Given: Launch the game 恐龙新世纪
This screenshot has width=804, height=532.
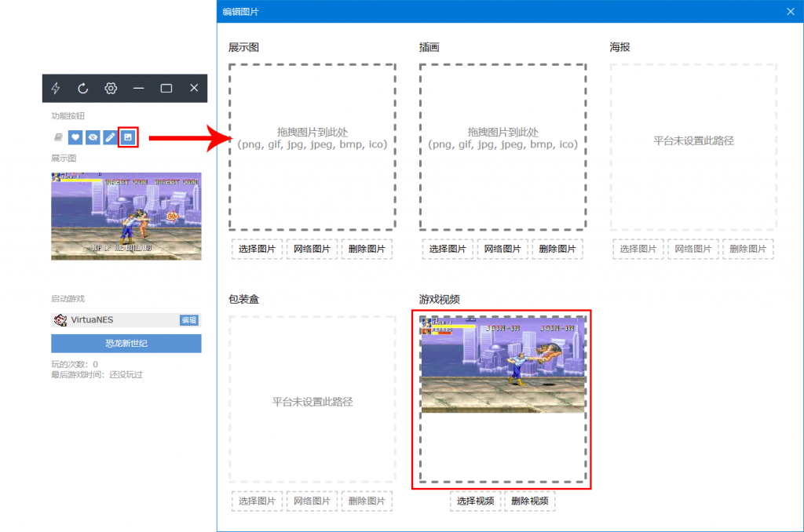Looking at the screenshot, I should coord(126,344).
